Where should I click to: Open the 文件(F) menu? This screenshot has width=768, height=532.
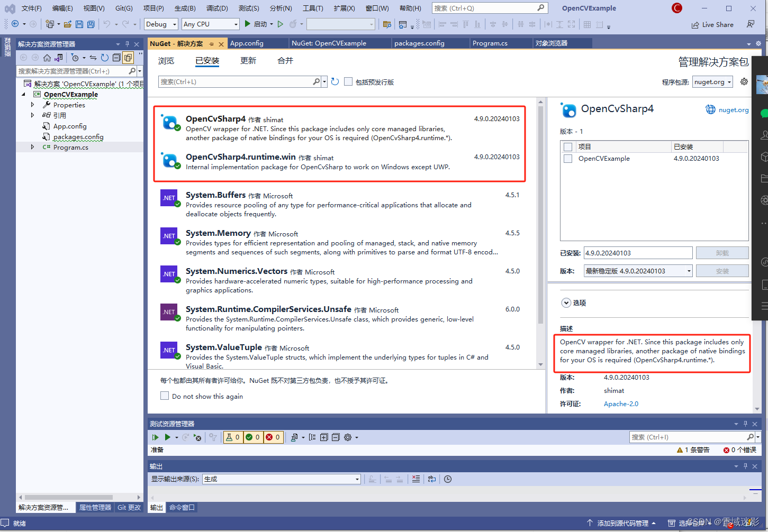31,8
